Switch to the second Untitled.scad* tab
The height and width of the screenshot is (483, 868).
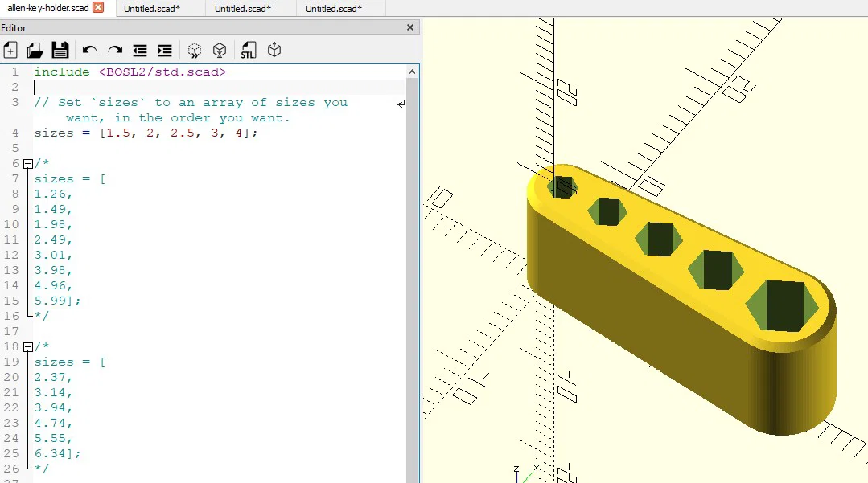(x=242, y=9)
